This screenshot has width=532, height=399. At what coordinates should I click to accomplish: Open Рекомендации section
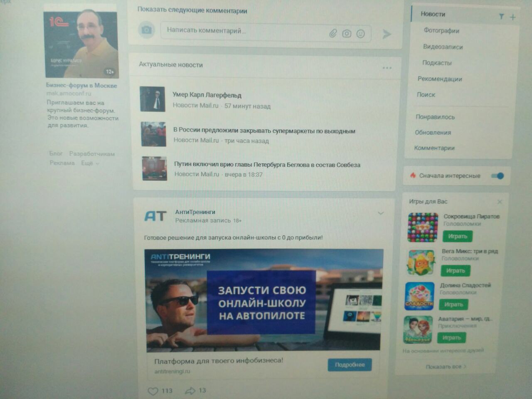[x=440, y=79]
